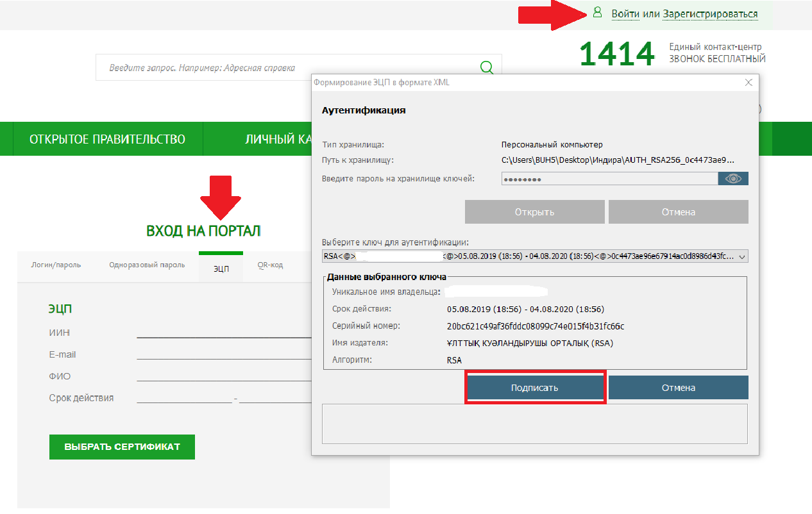Close the XML signature dialog
The height and width of the screenshot is (514, 812).
(749, 83)
